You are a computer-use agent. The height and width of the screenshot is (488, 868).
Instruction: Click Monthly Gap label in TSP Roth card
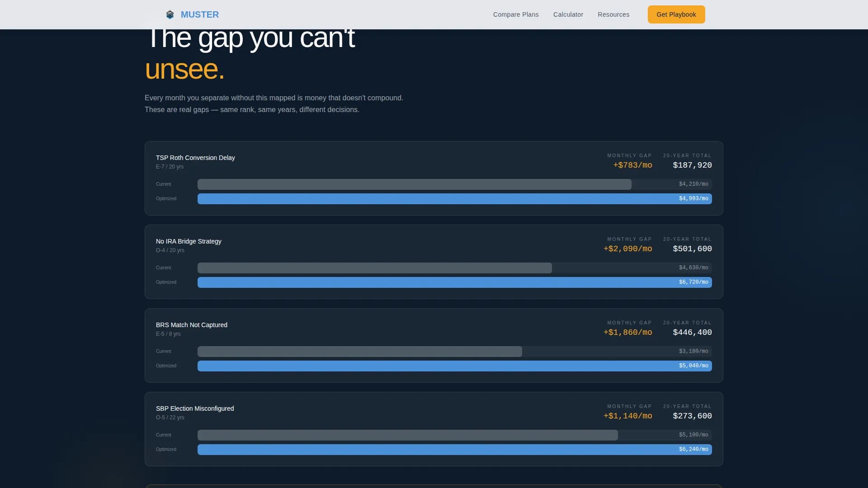(x=629, y=155)
